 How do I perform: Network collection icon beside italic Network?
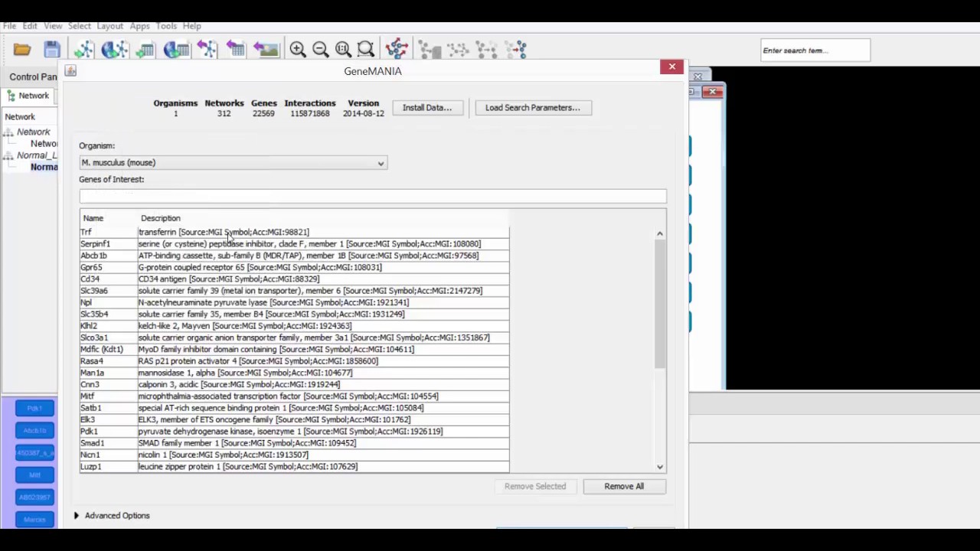point(8,132)
